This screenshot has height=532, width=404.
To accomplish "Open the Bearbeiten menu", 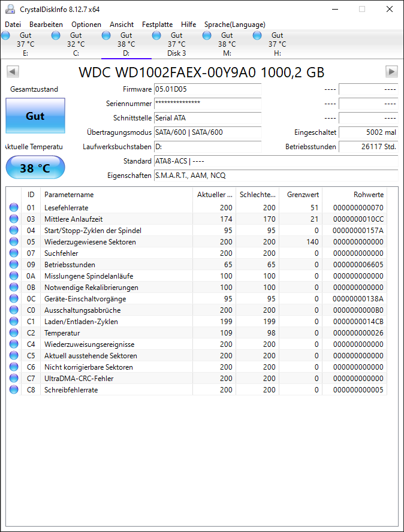I will click(46, 25).
